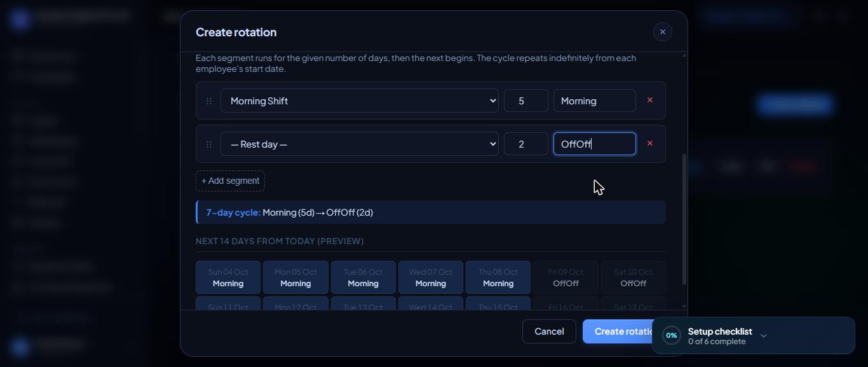
Task: Open the Rest day segment dropdown
Action: pyautogui.click(x=360, y=144)
